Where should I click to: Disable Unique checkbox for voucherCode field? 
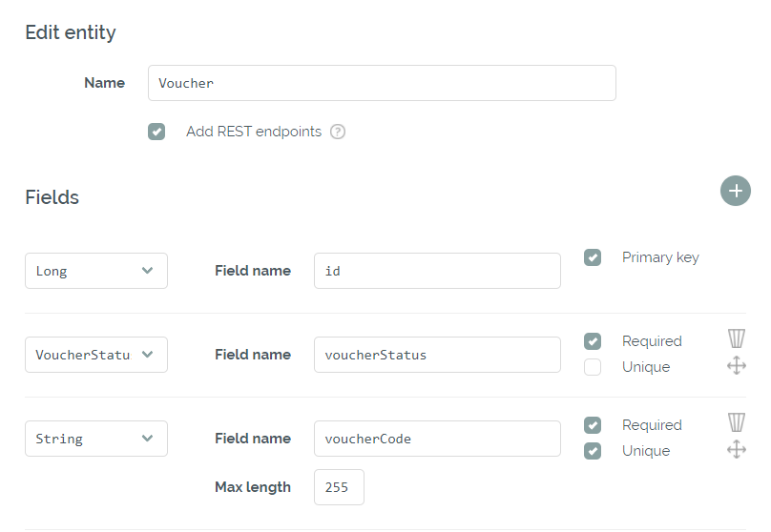[x=593, y=451]
